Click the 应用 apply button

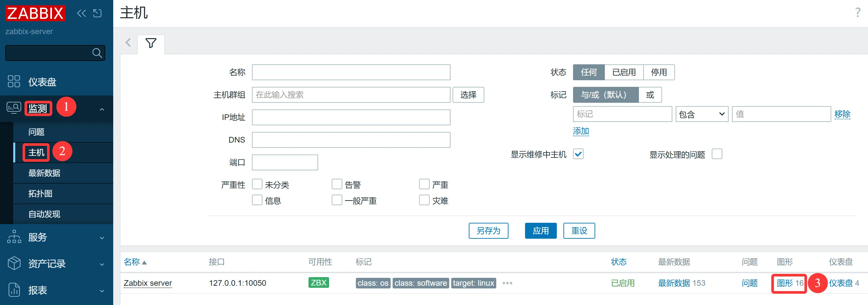coord(541,231)
